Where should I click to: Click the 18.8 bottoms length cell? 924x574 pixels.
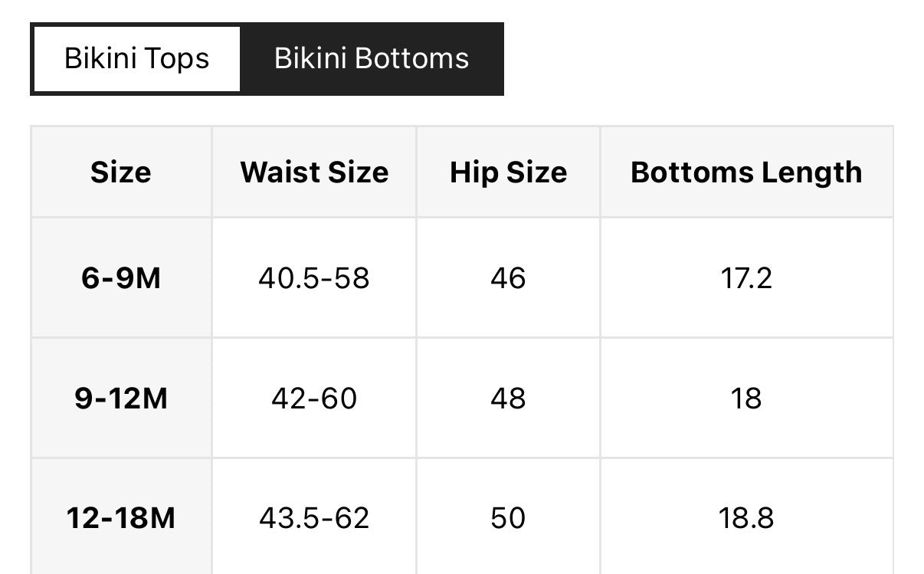pyautogui.click(x=746, y=519)
